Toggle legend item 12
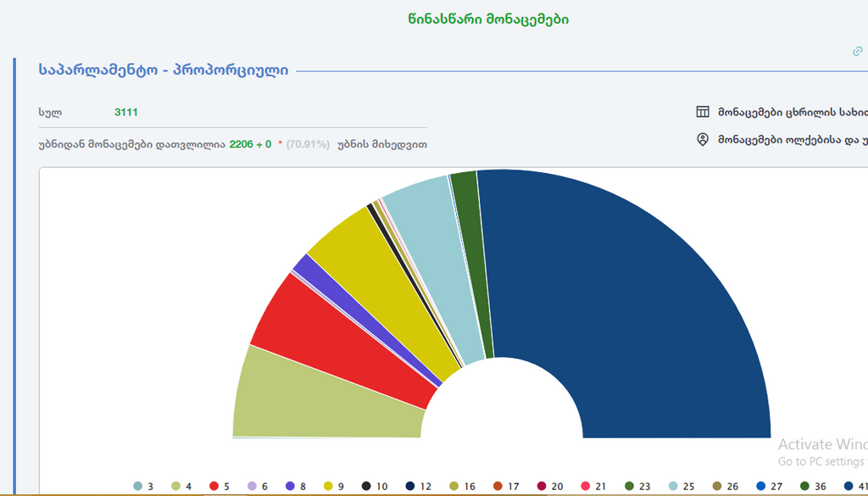 point(418,486)
